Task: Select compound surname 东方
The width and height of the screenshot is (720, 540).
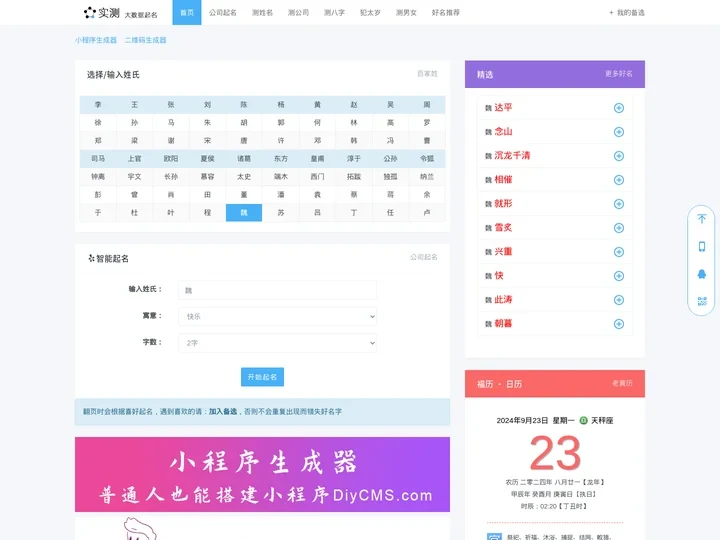Action: [281, 158]
